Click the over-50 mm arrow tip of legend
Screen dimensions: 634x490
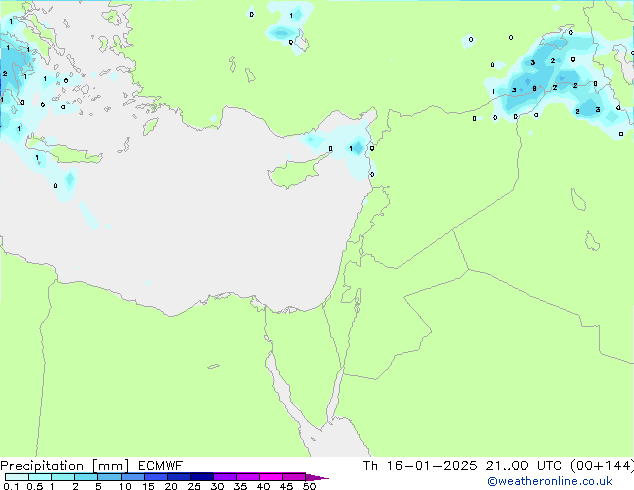pyautogui.click(x=317, y=477)
